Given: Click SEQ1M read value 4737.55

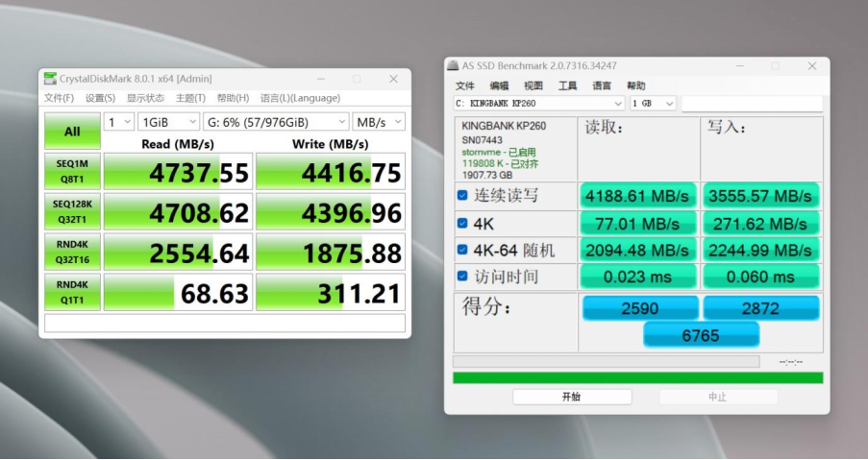Looking at the screenshot, I should 178,171.
